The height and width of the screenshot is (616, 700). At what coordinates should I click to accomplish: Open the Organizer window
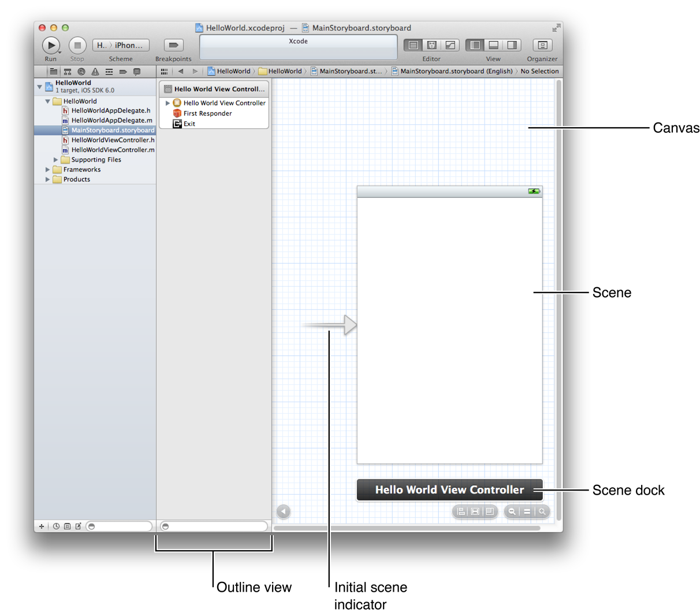542,45
